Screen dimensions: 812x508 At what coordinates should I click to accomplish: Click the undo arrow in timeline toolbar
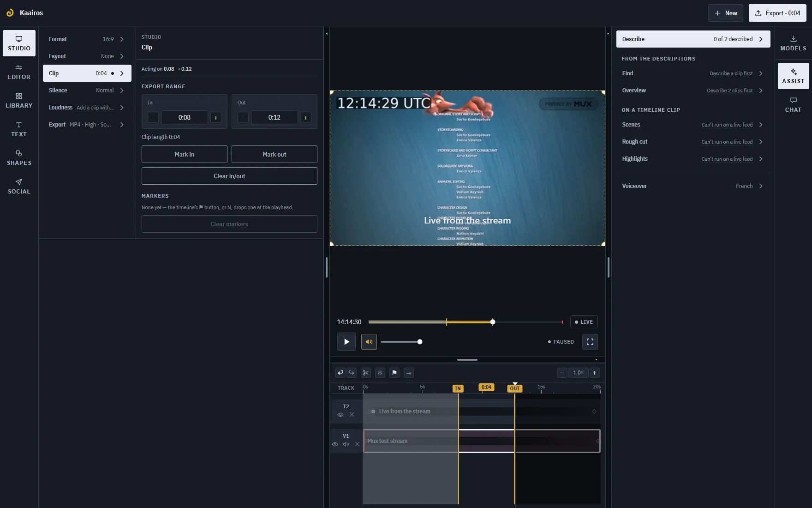click(340, 373)
